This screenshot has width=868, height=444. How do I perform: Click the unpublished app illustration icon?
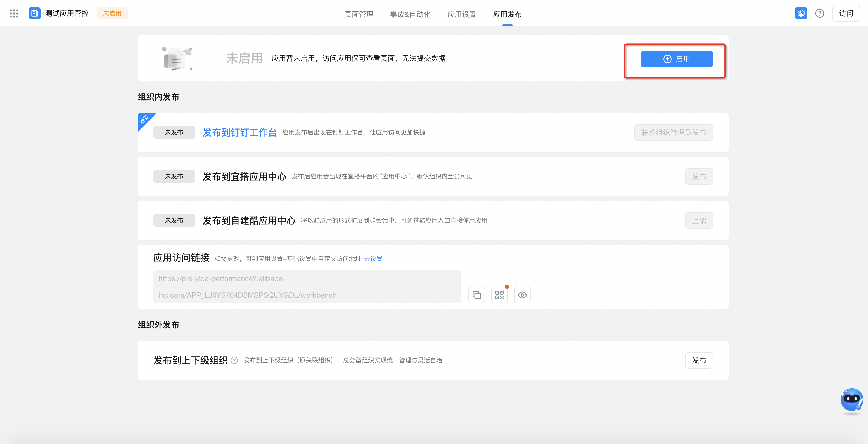pyautogui.click(x=177, y=59)
